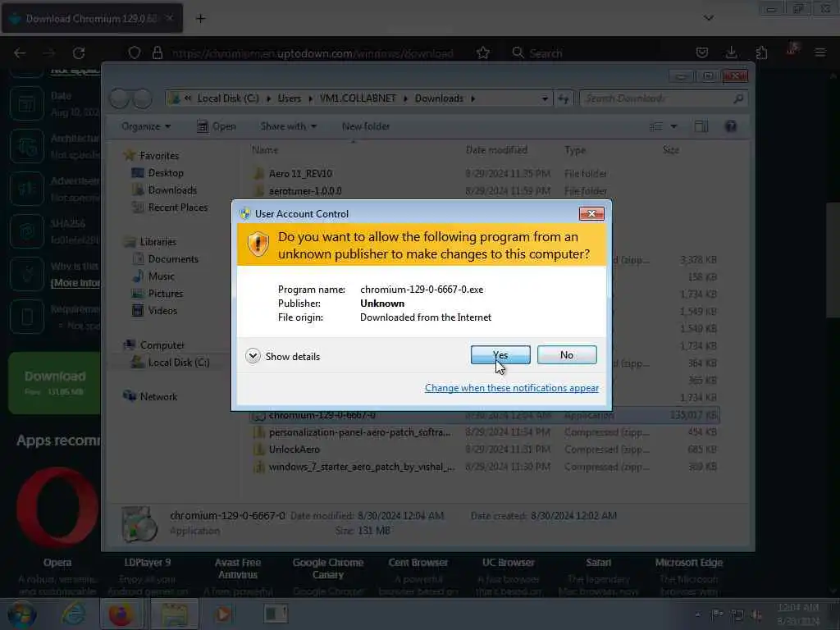Viewport: 840px width, 630px height.
Task: Open the Opera recommended app icon
Action: [57, 508]
